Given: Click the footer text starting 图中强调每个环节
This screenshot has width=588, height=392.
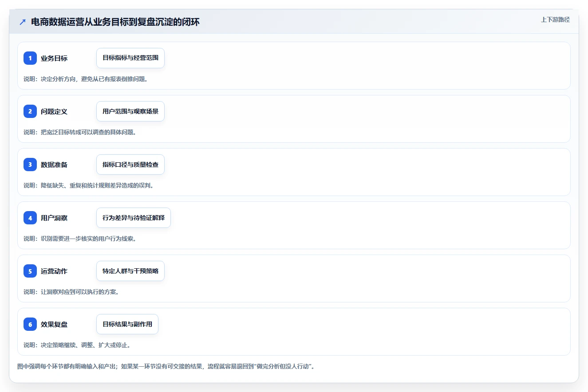Looking at the screenshot, I should point(166,367).
